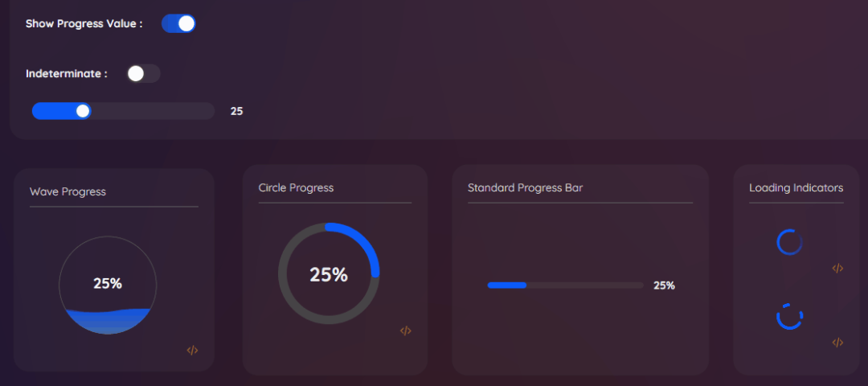Viewport: 868px width, 386px height.
Task: Click the code icon beside the top loading spinner
Action: [x=837, y=269]
